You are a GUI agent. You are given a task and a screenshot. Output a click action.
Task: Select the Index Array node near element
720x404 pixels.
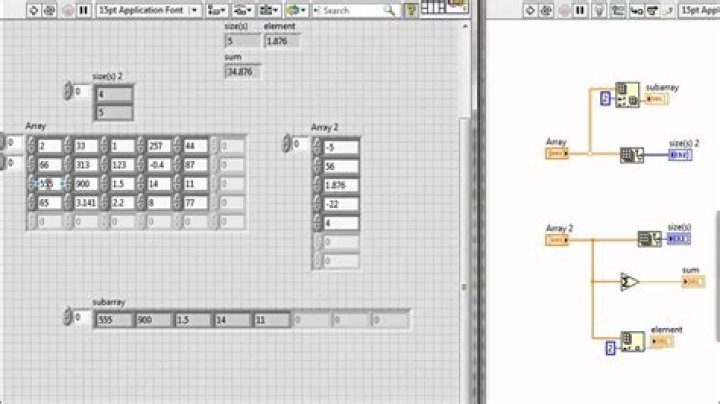630,342
